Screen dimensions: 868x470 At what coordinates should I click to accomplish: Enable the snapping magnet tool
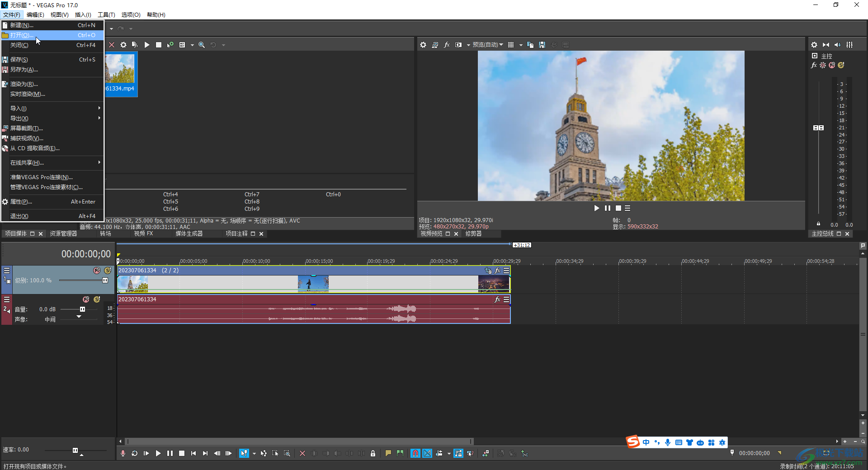(x=415, y=453)
